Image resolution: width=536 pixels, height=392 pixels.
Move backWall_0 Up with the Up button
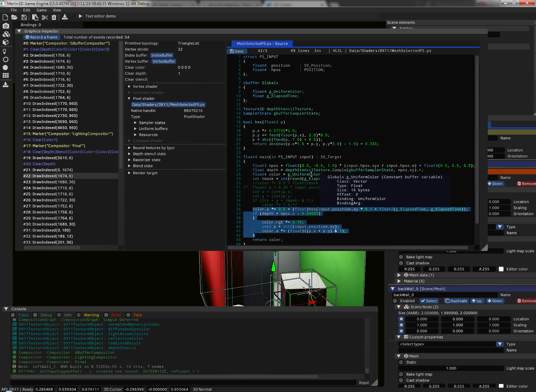tap(477, 301)
